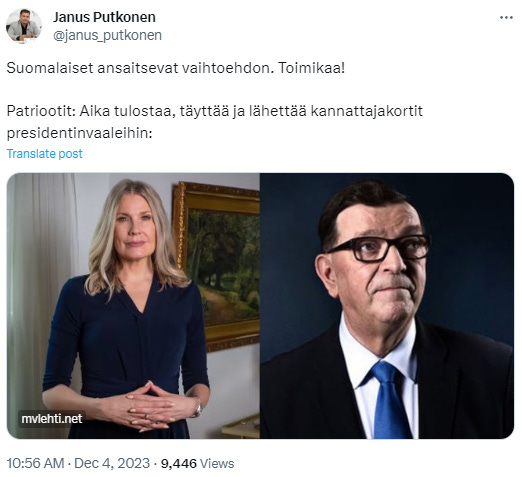522x477 pixels.
Task: View the 9,446 views count
Action: [x=179, y=463]
